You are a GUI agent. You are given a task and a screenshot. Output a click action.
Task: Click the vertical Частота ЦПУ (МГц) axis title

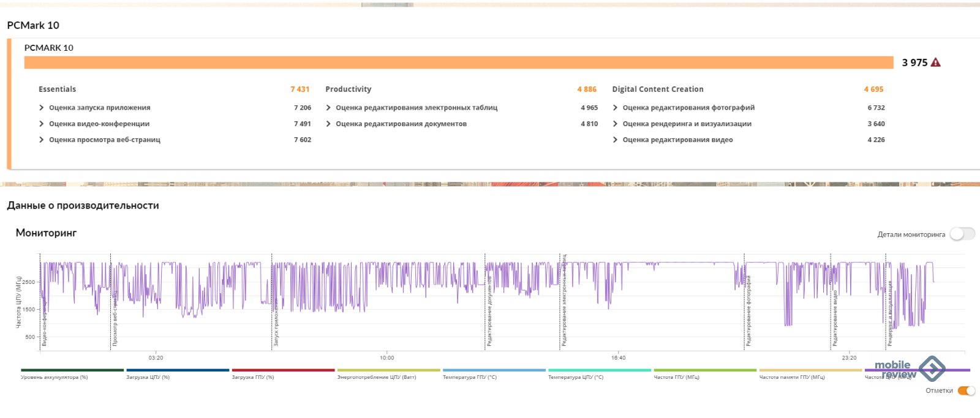[18, 302]
